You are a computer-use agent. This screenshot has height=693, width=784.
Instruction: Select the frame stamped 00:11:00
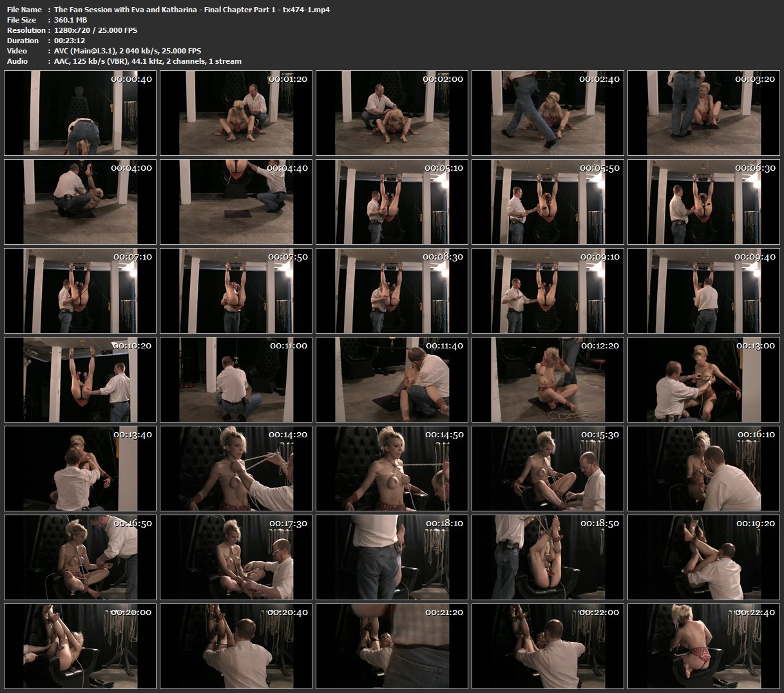236,380
